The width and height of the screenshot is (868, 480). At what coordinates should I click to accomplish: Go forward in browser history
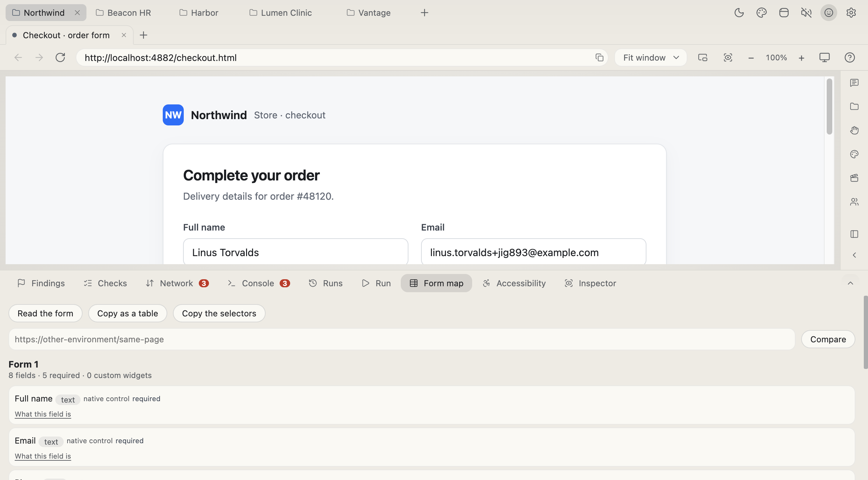(39, 57)
